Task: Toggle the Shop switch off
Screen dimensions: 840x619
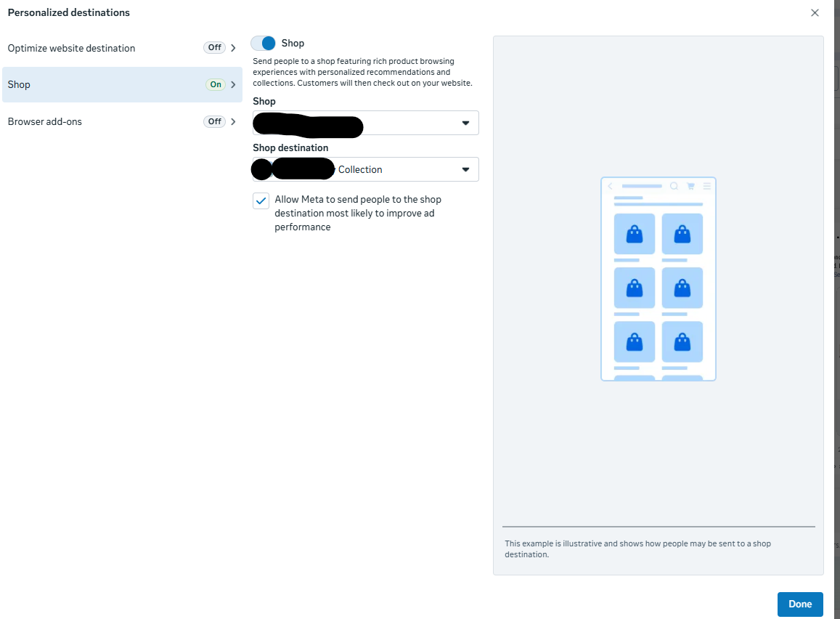Action: (x=263, y=43)
